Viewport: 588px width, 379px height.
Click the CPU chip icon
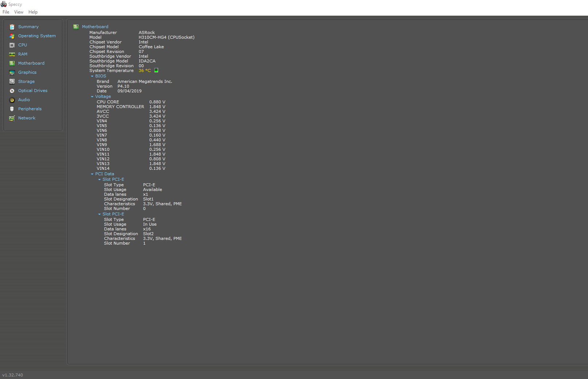[12, 45]
